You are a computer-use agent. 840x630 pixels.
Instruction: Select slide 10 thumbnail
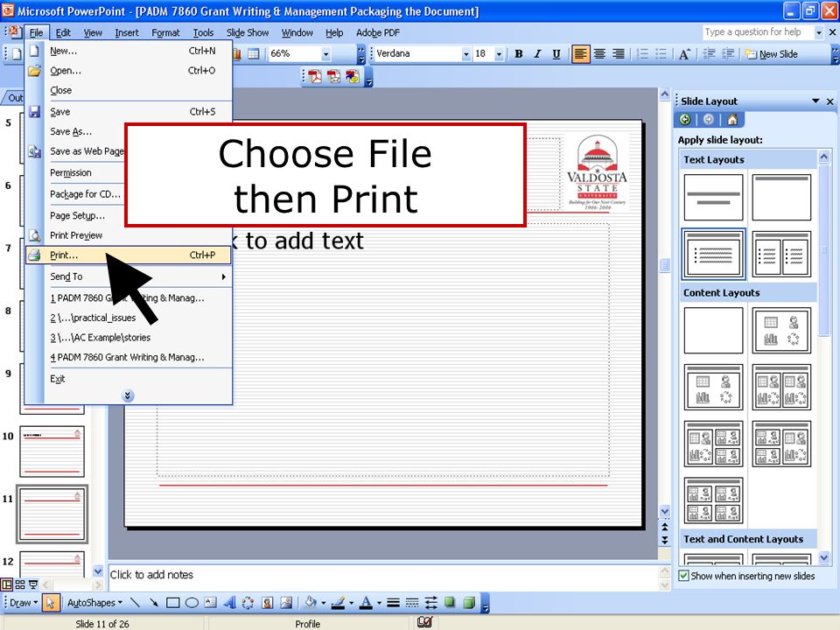click(52, 451)
